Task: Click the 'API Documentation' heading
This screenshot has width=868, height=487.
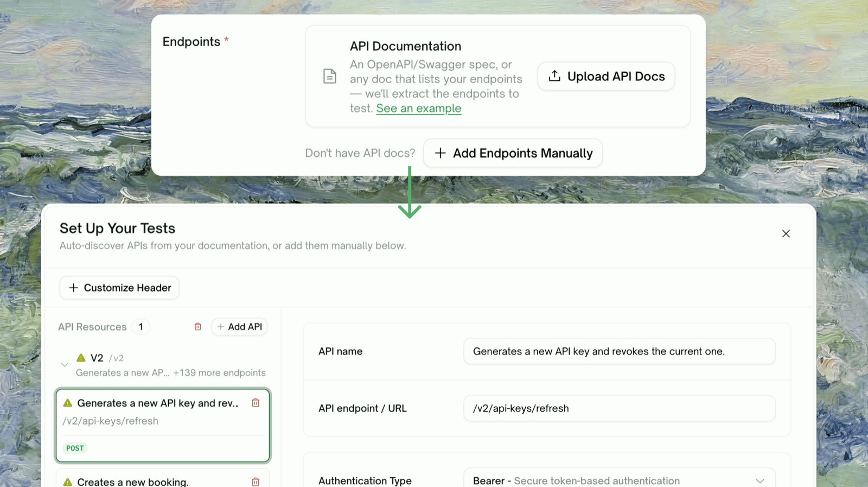Action: [405, 46]
